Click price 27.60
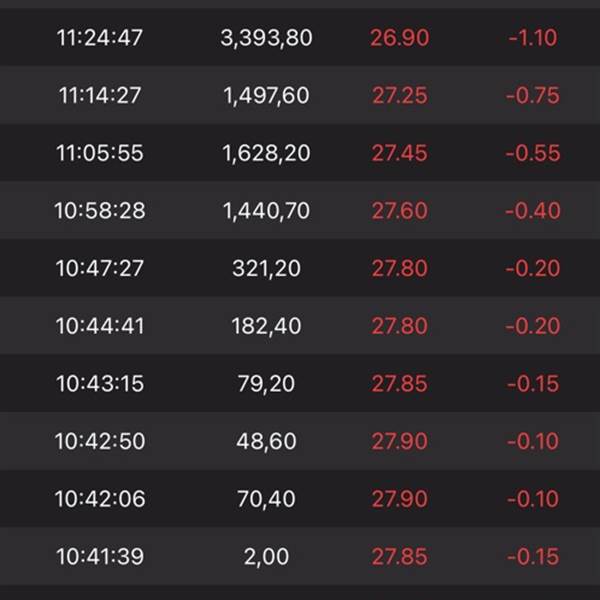The width and height of the screenshot is (600, 600). point(399,210)
